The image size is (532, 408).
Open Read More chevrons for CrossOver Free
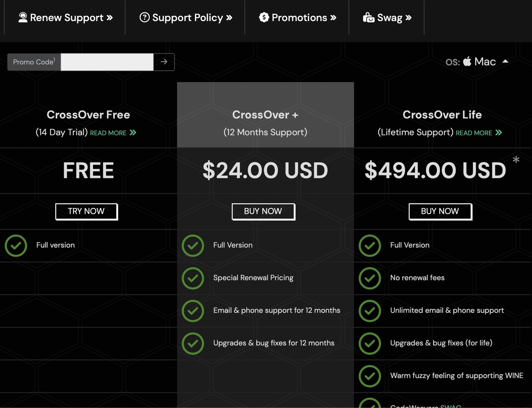133,133
